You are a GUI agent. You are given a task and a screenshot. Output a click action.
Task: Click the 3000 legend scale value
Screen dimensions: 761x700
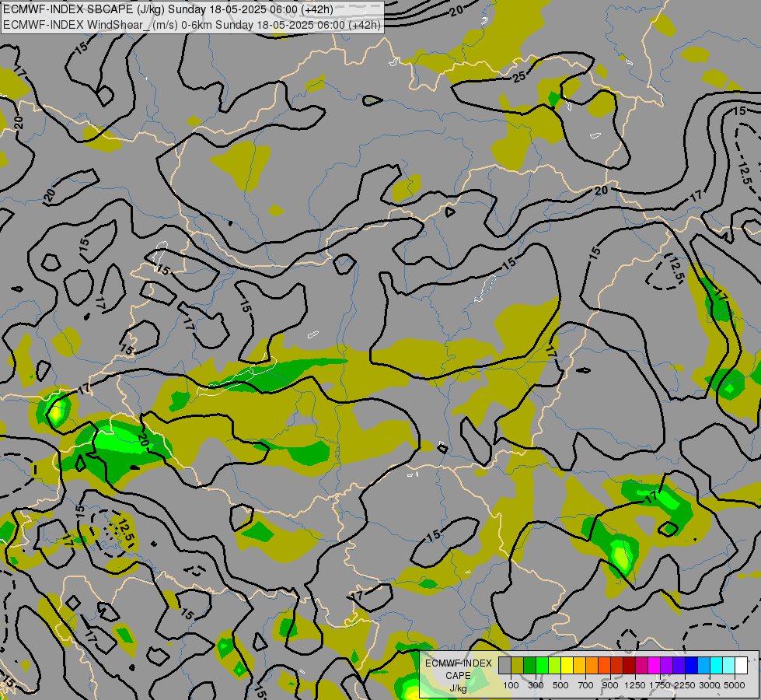pos(710,685)
